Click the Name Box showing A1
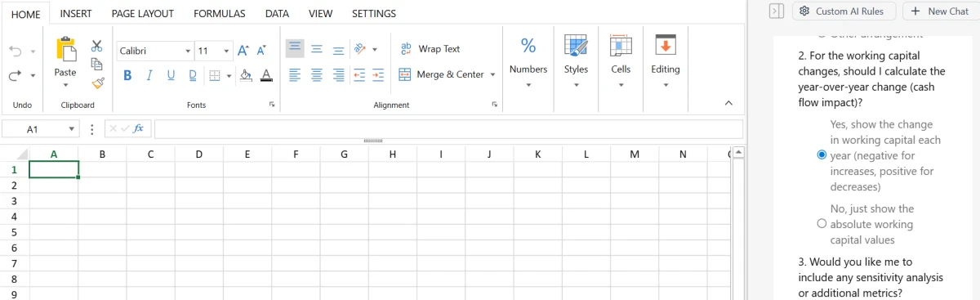The height and width of the screenshot is (300, 980). 33,129
